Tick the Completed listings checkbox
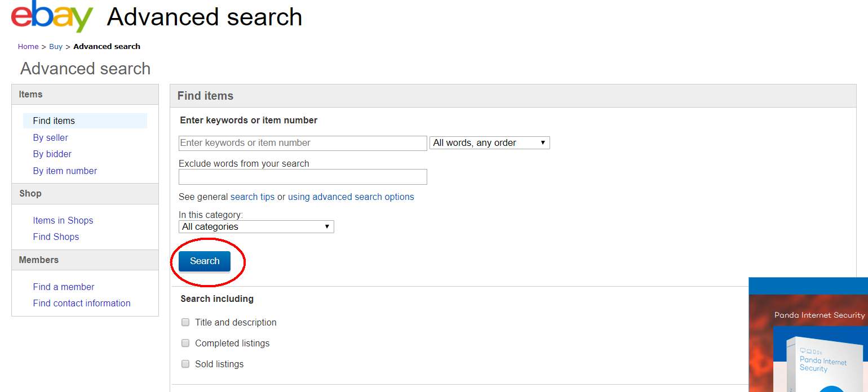 [185, 343]
